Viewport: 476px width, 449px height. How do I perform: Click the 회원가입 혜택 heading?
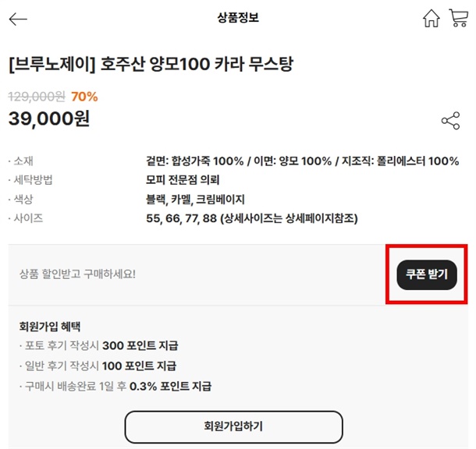49,326
